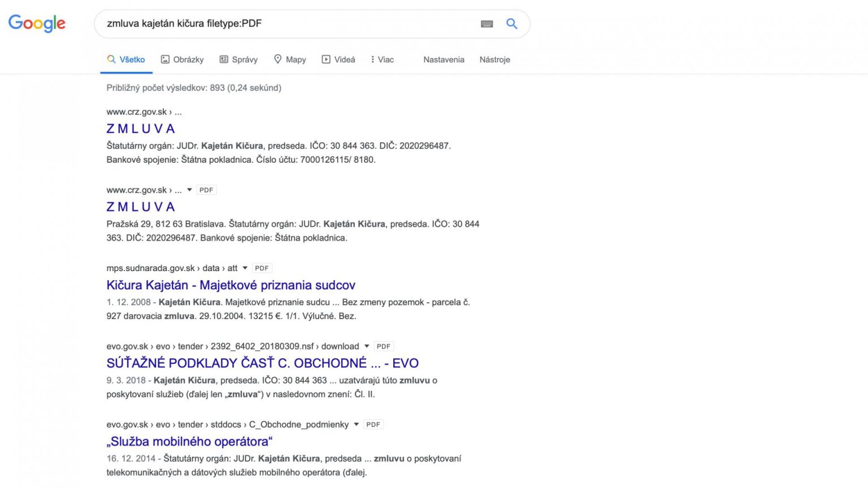The height and width of the screenshot is (488, 868).
Task: Open Nastavenia search settings
Action: point(444,59)
